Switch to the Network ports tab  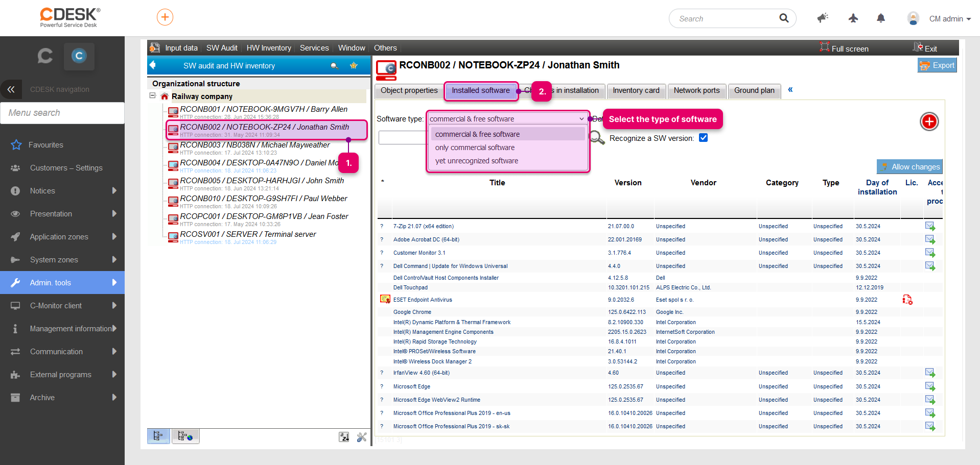696,91
